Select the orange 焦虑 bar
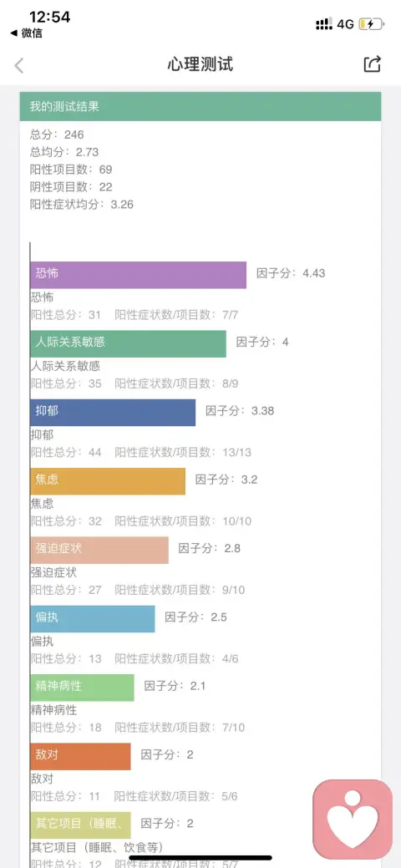The image size is (401, 868). coord(108,481)
